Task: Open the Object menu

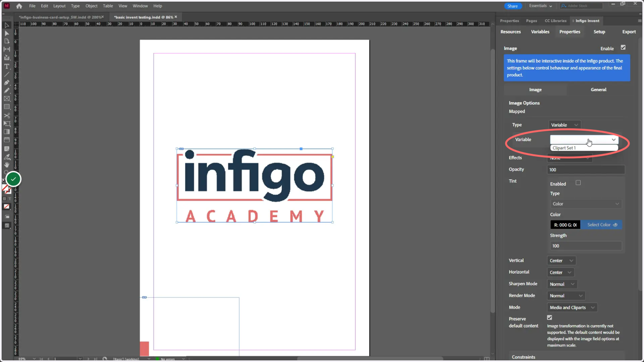Action: pos(92,6)
